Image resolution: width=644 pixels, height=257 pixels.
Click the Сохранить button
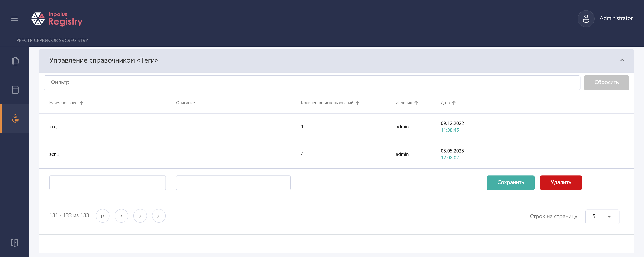pyautogui.click(x=511, y=182)
